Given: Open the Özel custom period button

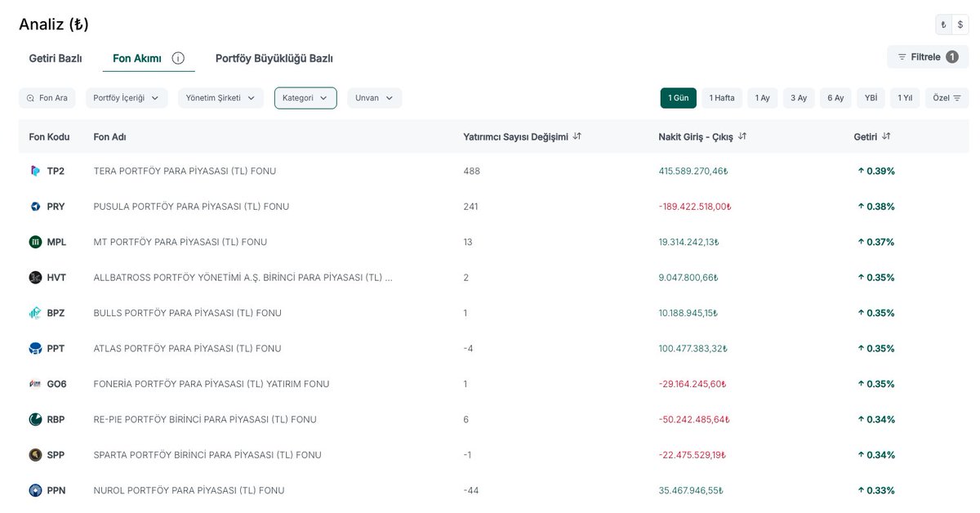Looking at the screenshot, I should pyautogui.click(x=947, y=98).
